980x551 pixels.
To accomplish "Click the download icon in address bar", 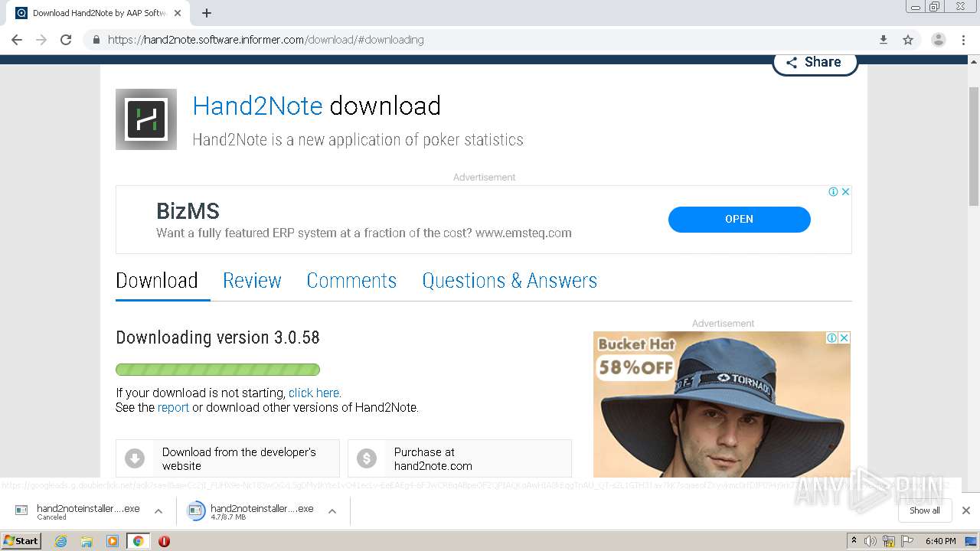I will pyautogui.click(x=884, y=40).
